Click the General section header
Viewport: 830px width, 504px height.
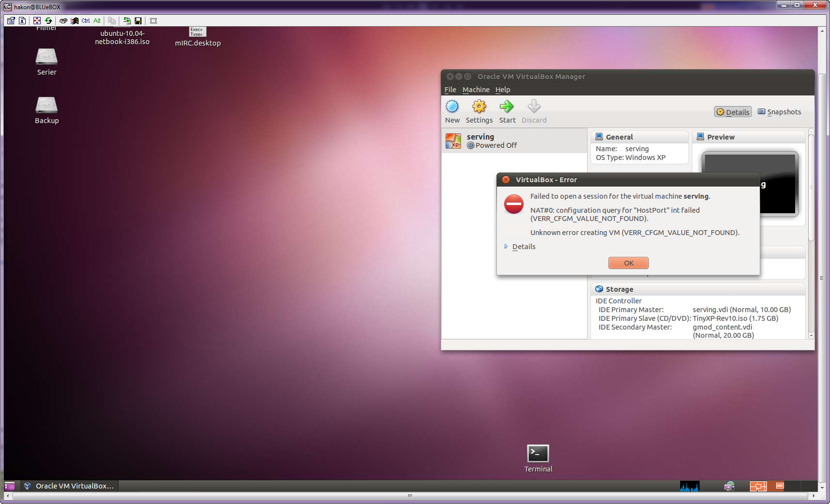(639, 137)
